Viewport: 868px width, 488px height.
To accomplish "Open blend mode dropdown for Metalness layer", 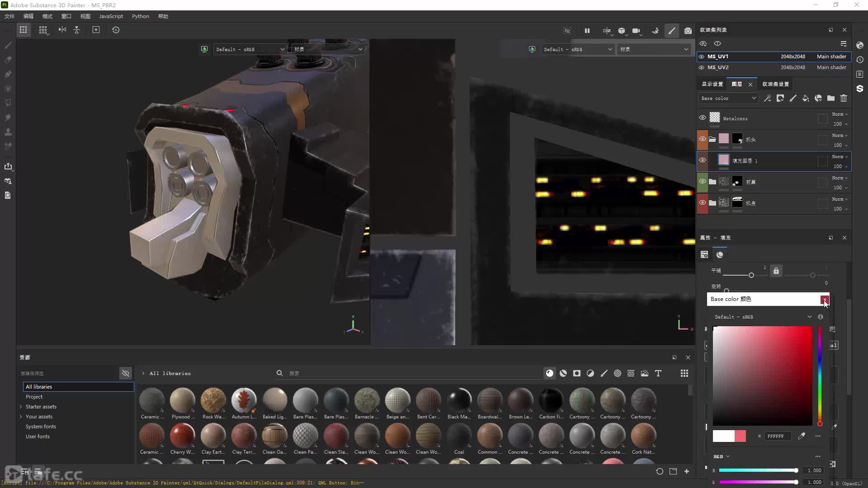I will click(x=840, y=114).
